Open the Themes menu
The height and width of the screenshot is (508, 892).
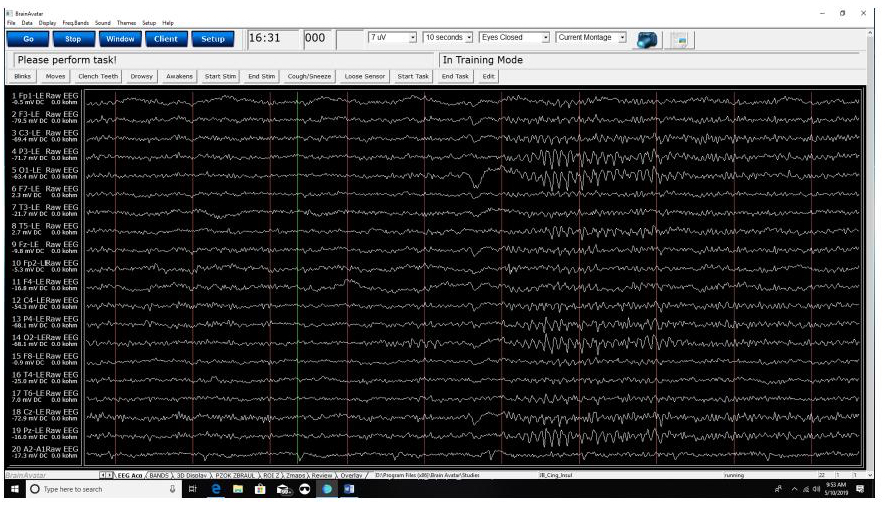[x=129, y=22]
